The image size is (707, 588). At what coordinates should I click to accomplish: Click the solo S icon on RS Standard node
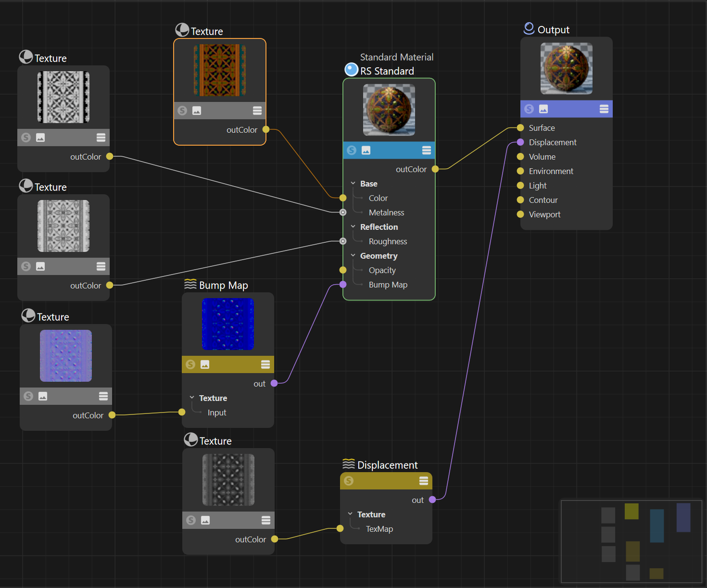coord(352,150)
